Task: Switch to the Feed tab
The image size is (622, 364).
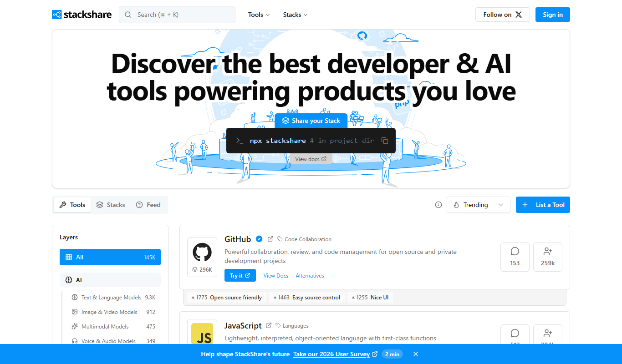Action: click(148, 205)
